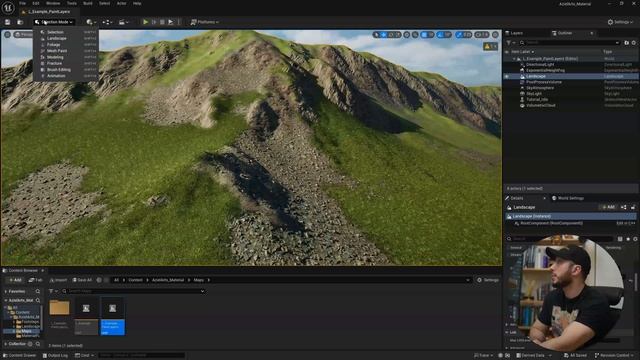Click the Add component button in Details

tap(608, 207)
